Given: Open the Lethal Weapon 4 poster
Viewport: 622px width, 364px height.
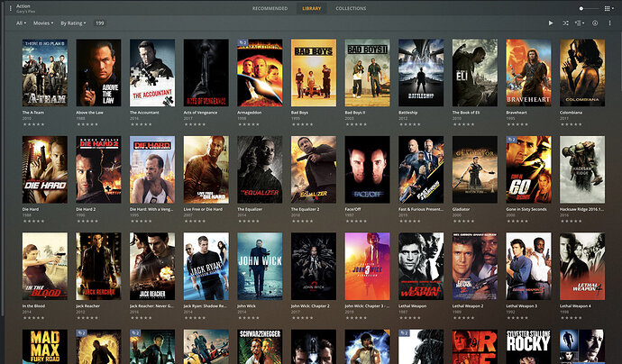Looking at the screenshot, I should click(582, 266).
